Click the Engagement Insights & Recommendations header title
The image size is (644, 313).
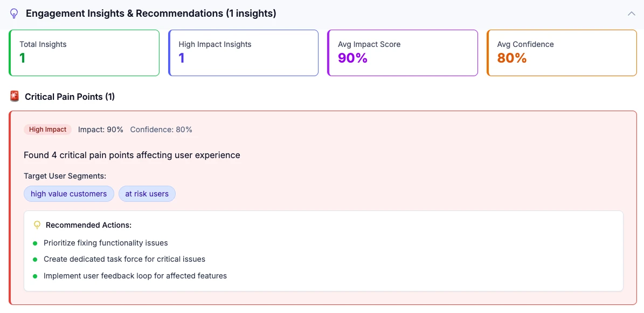(151, 13)
